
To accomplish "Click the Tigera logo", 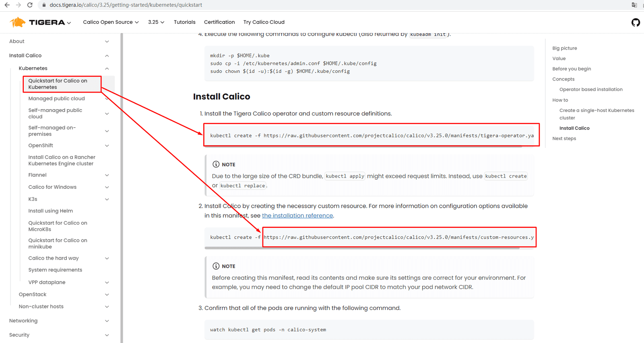I will (x=37, y=22).
